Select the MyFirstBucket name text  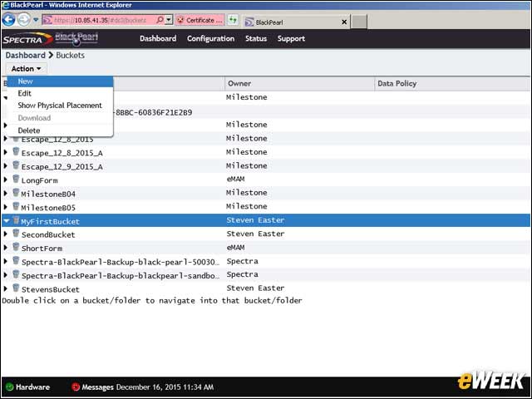point(50,222)
